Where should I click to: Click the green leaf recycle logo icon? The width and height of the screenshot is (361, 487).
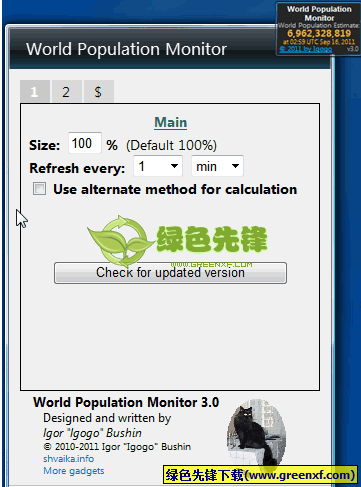coord(118,241)
